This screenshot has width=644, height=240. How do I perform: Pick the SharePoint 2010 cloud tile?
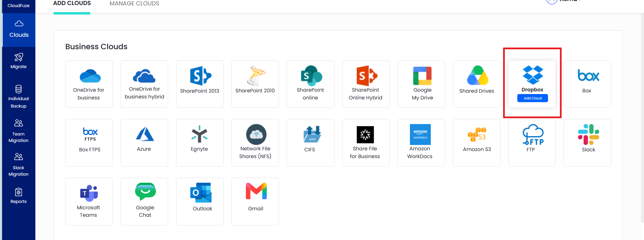coord(255,84)
